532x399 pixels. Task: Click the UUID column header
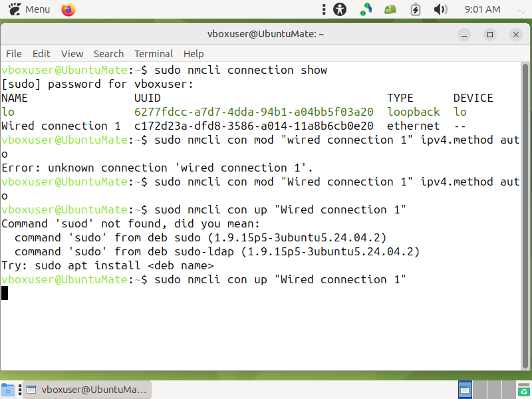click(148, 98)
